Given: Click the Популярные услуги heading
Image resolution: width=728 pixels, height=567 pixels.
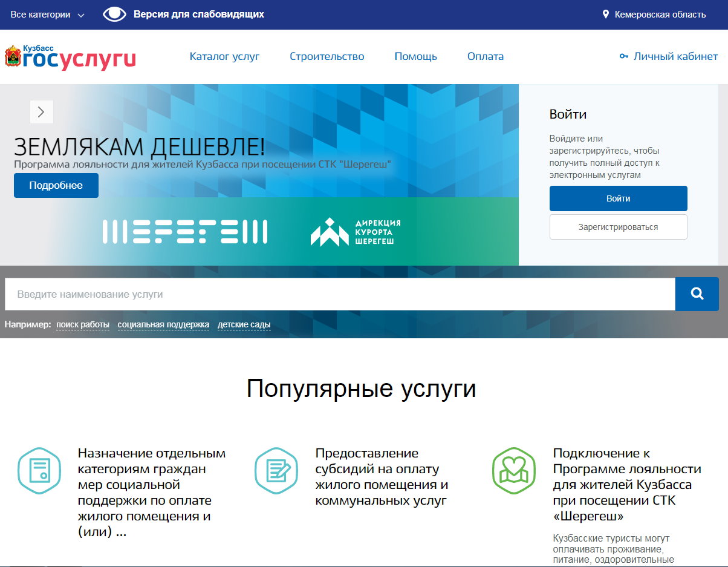Looking at the screenshot, I should pos(362,388).
